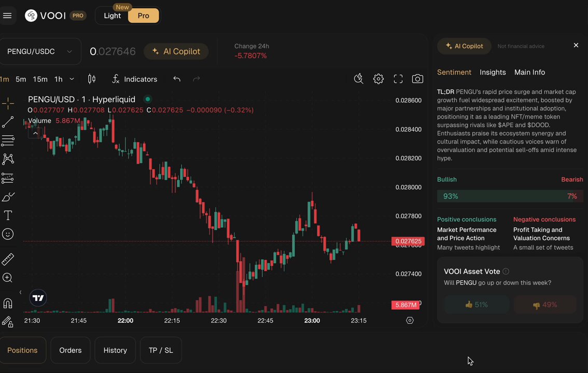Open the PENGU/USDC pair dropdown
This screenshot has width=588, height=373.
(x=39, y=51)
